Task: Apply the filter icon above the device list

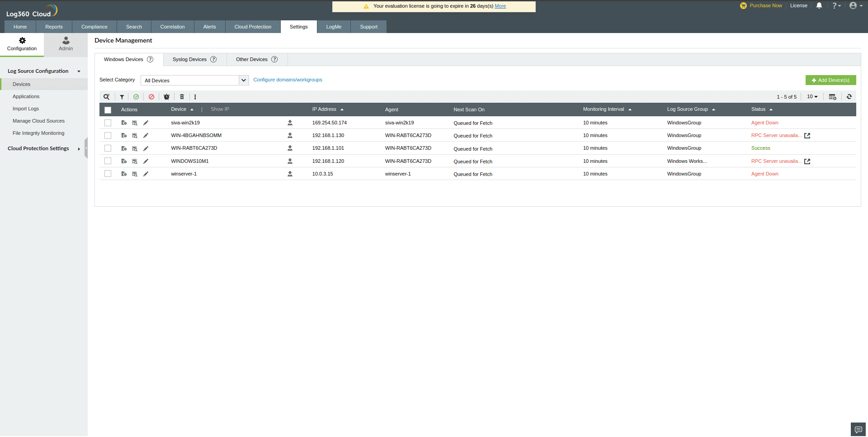Action: coord(122,97)
